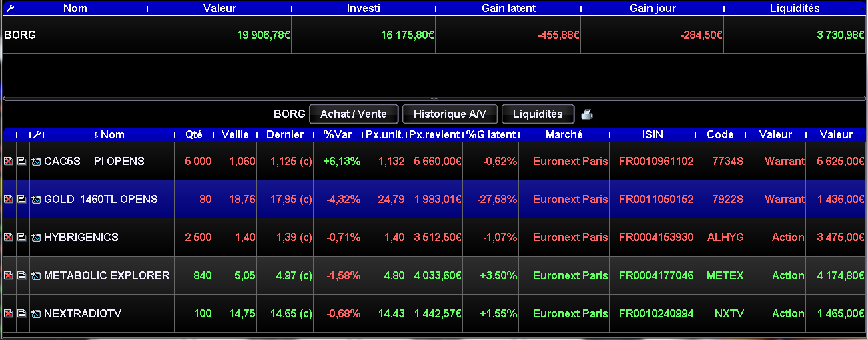The width and height of the screenshot is (868, 340).
Task: Click the Investi header in the portfolio summary
Action: (x=364, y=9)
